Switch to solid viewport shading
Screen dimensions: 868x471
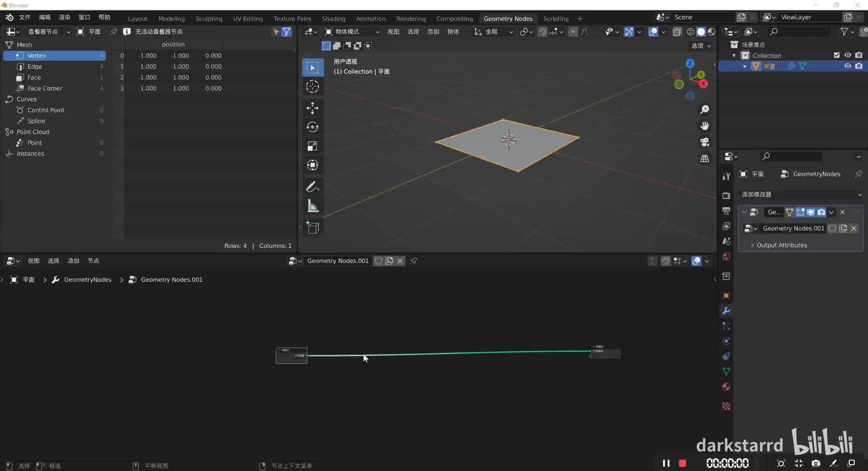point(701,31)
